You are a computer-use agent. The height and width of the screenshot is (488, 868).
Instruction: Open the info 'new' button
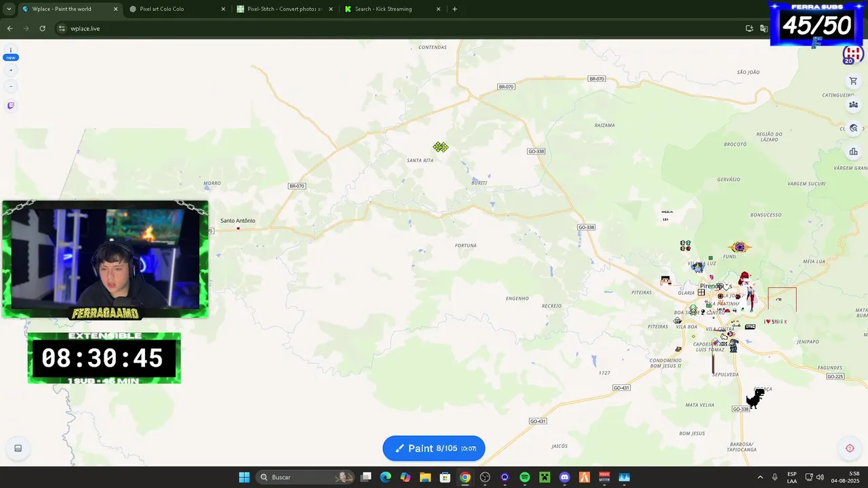tap(11, 54)
